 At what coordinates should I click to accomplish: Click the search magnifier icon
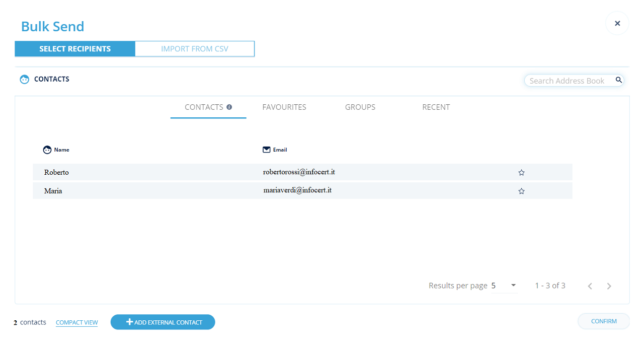click(619, 80)
